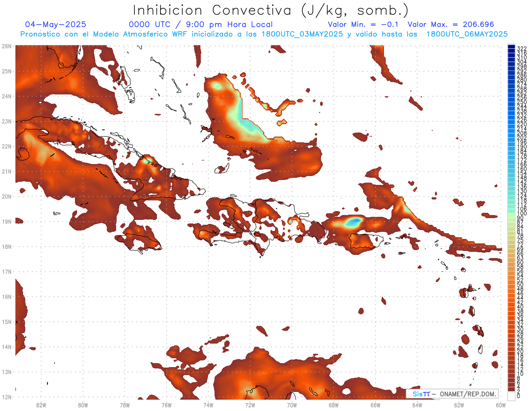Click the color scale label "250"
This screenshot has width=532, height=411.
tap(522, 102)
